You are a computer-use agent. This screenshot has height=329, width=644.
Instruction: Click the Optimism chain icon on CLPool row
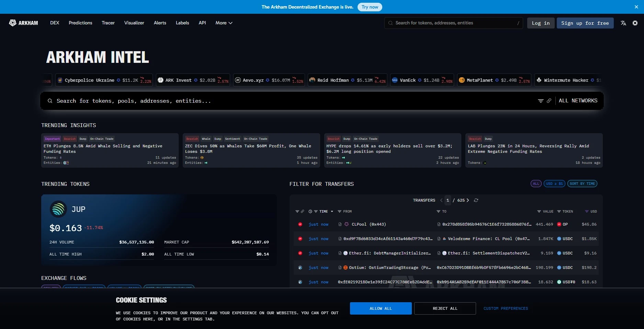[300, 224]
